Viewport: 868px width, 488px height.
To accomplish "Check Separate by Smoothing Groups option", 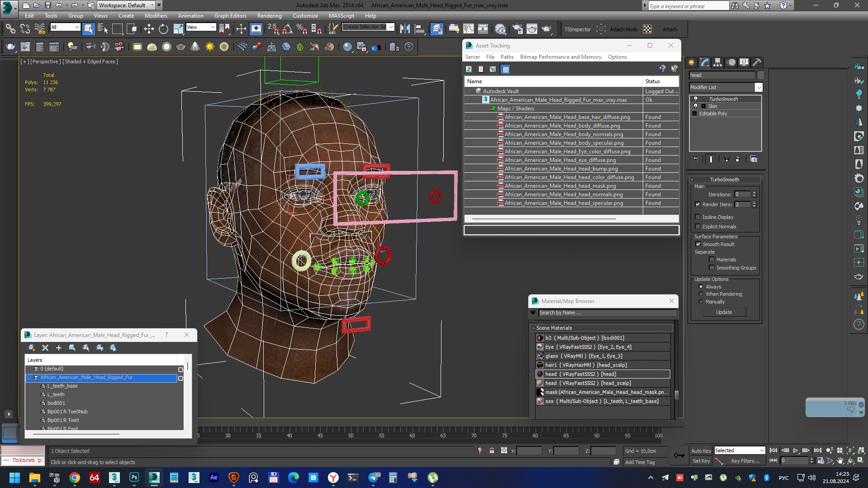I will [x=711, y=268].
